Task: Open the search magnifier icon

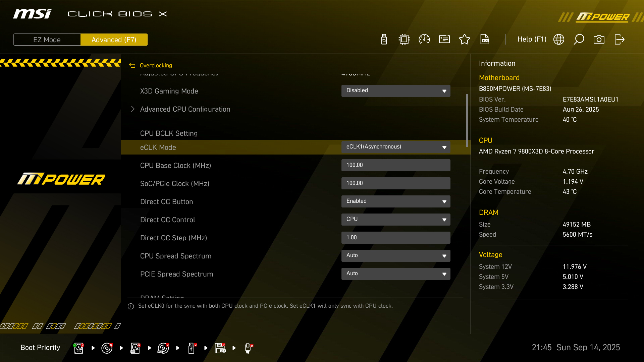Action: coord(579,40)
